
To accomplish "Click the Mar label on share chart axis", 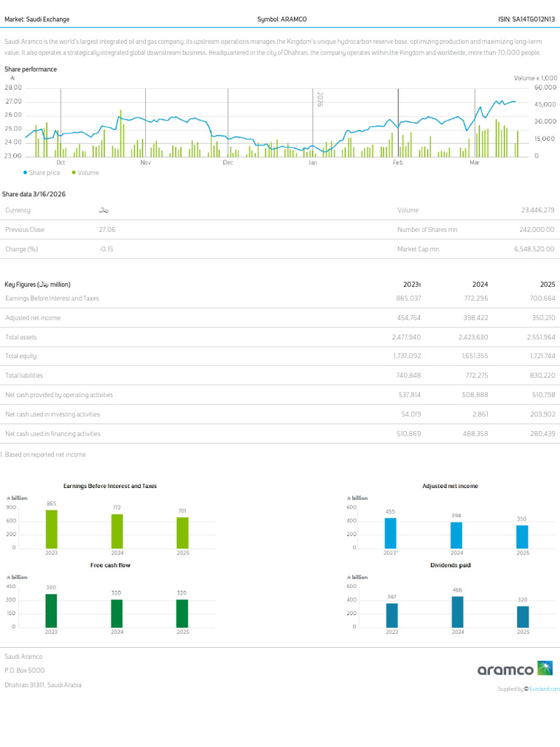I will [x=474, y=163].
